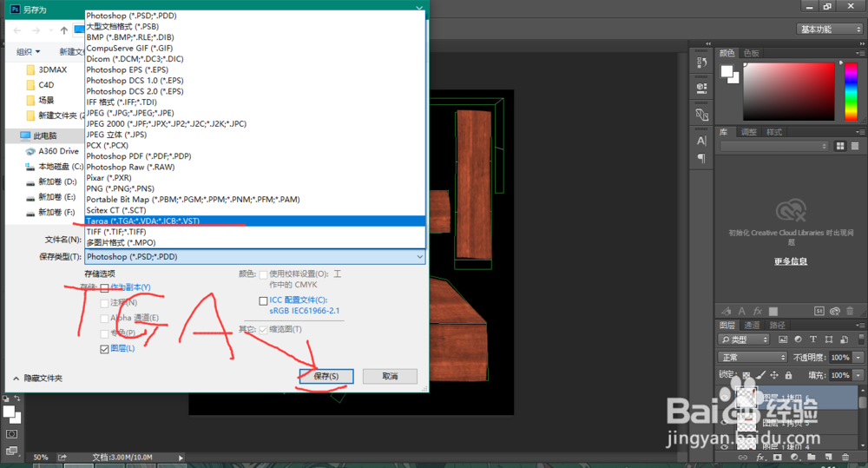
Task: Select layer thumbnail '图层 1 拷贝 6'
Action: (x=746, y=397)
